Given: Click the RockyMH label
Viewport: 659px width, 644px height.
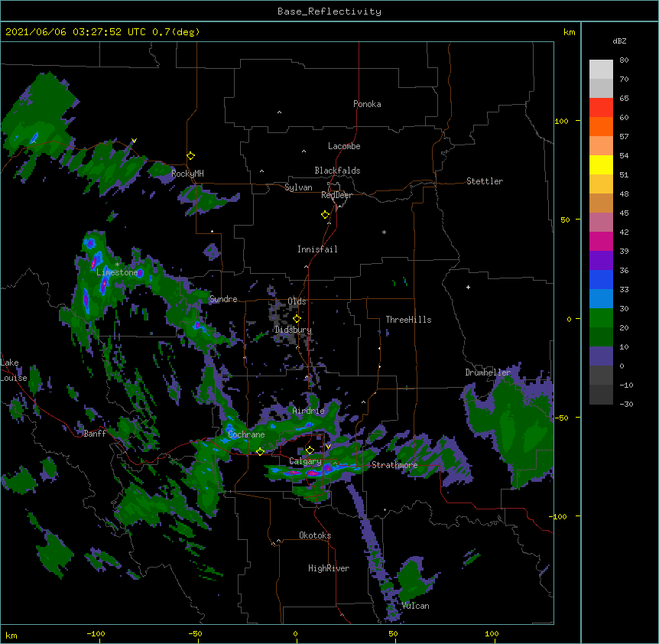Looking at the screenshot, I should click(187, 174).
